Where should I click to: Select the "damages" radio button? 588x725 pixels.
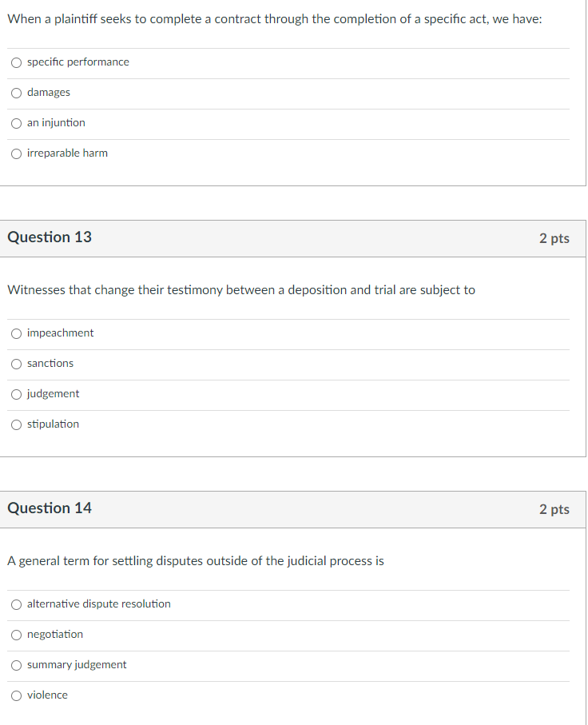point(16,93)
